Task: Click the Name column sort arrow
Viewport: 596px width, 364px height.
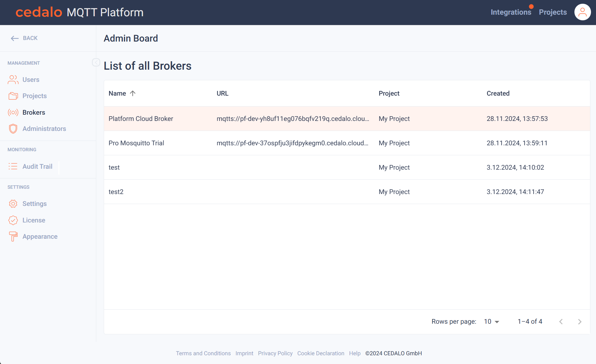Action: point(133,93)
